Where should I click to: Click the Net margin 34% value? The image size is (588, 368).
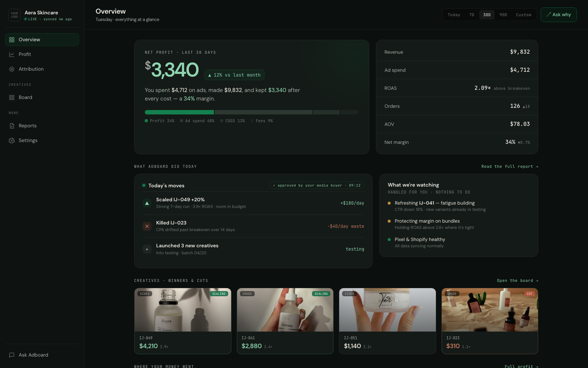pos(510,142)
